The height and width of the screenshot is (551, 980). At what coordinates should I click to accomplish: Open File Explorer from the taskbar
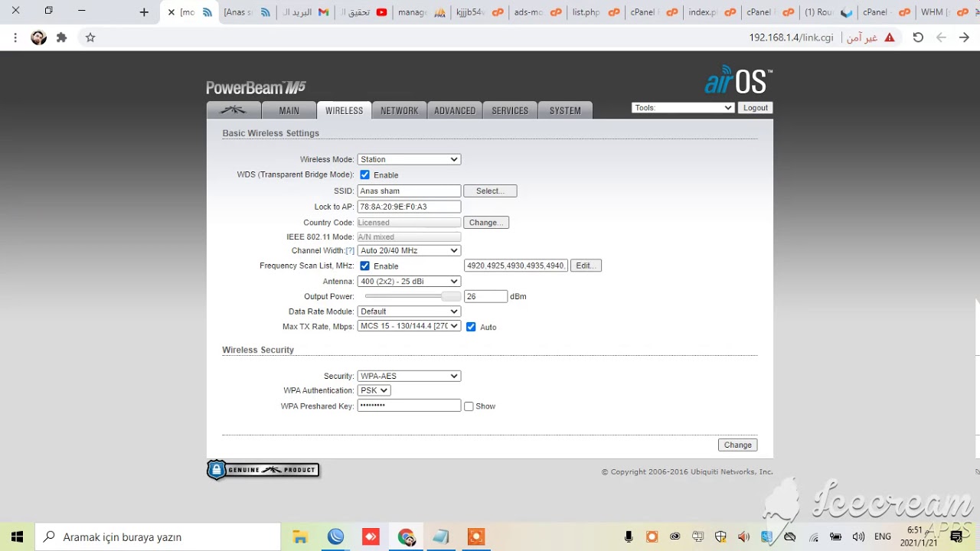click(300, 536)
